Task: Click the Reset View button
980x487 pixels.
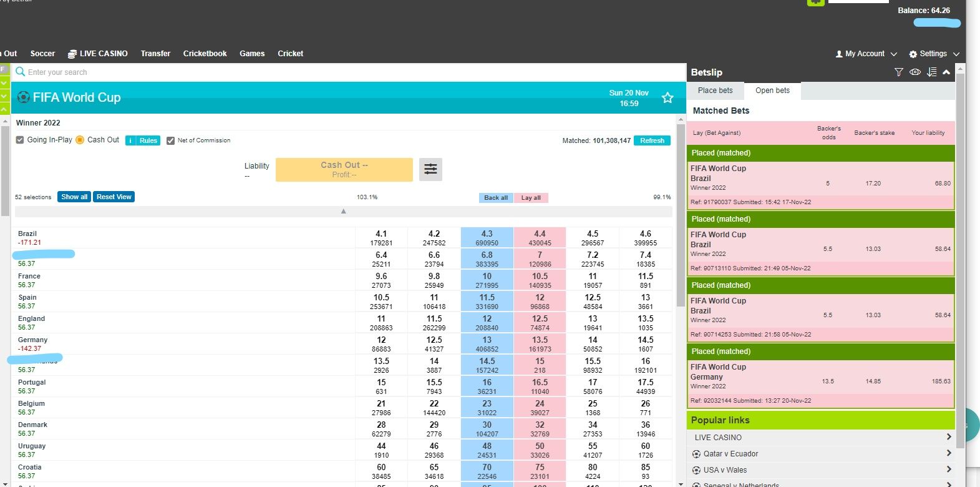Action: coord(114,197)
